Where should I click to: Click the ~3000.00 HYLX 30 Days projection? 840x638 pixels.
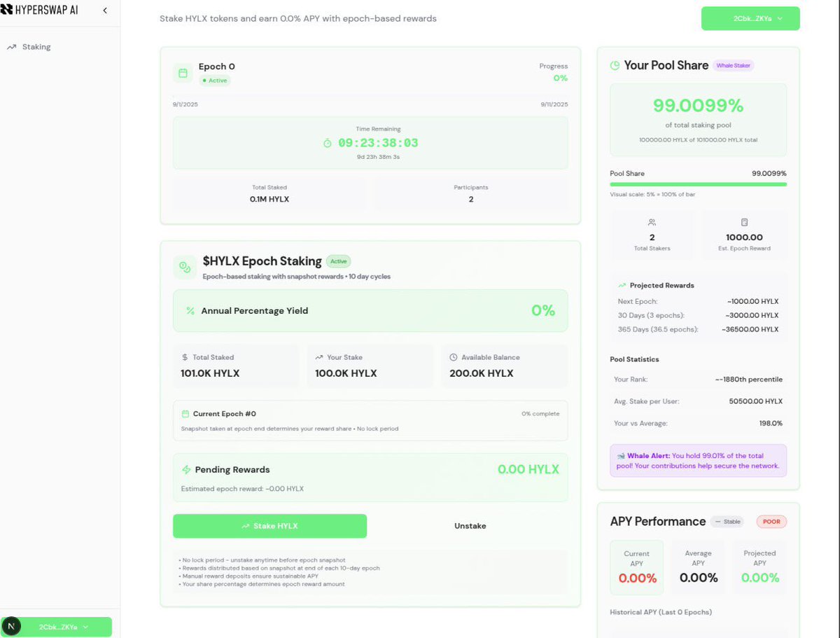point(752,315)
